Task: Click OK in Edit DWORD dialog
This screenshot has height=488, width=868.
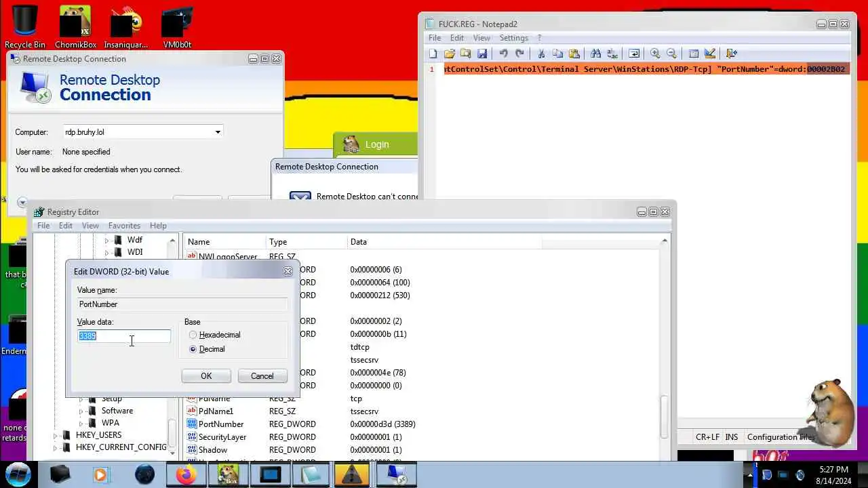Action: click(206, 376)
